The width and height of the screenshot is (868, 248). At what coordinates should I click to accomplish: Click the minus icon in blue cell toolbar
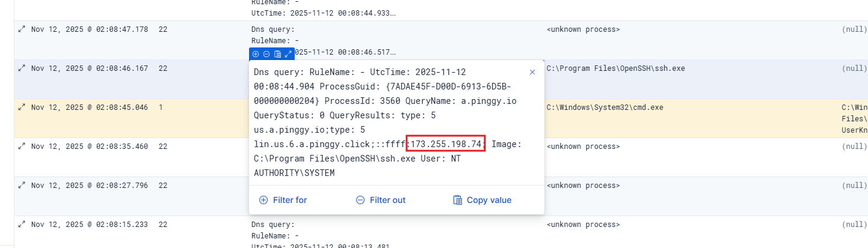(266, 54)
